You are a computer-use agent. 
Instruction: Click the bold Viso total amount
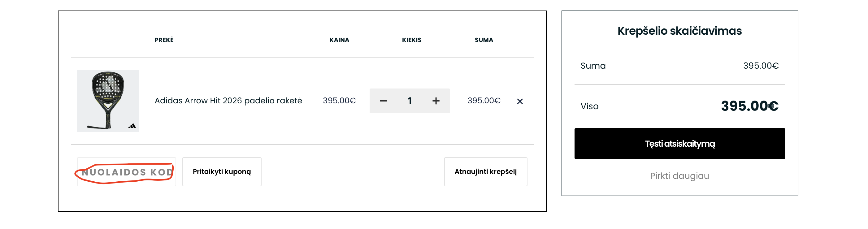pyautogui.click(x=749, y=106)
